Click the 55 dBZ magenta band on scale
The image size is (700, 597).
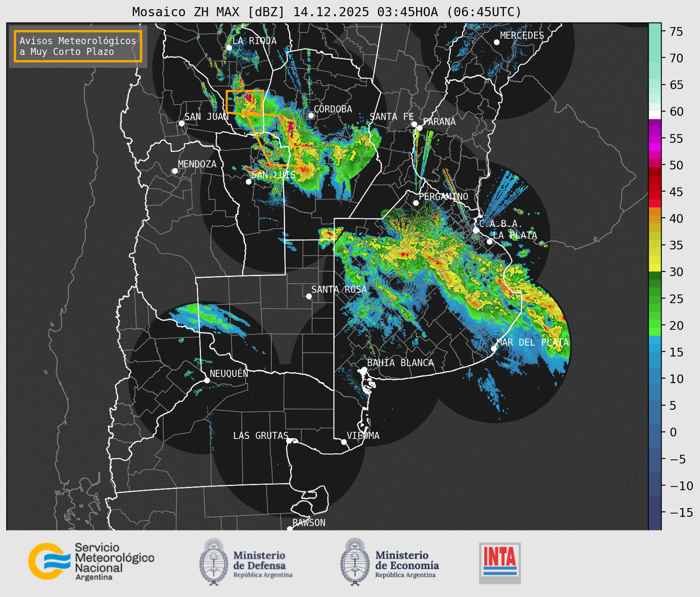click(655, 138)
